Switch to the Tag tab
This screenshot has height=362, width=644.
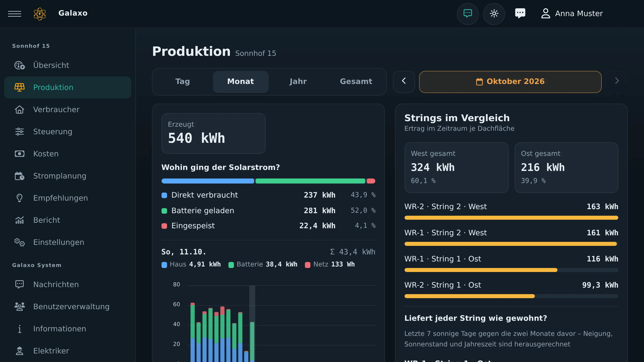(183, 82)
